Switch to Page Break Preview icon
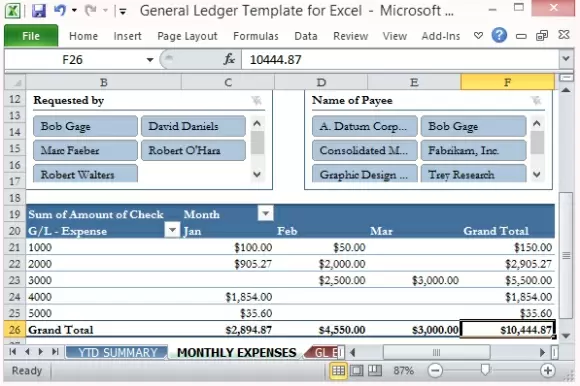The image size is (580, 386). [374, 370]
